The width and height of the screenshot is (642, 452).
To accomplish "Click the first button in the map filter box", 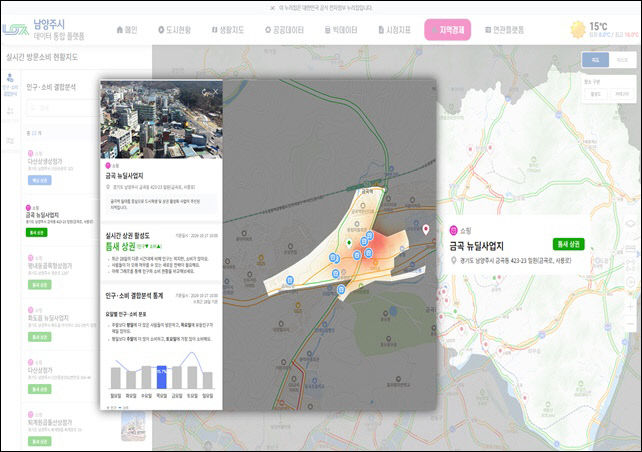I will [x=595, y=94].
